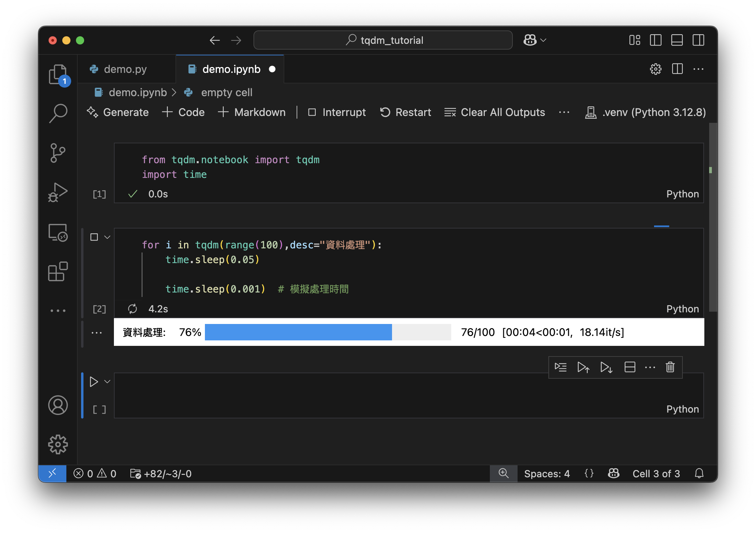Click the tqdm_tutorial command center search
This screenshot has height=533, width=756.
click(x=383, y=40)
